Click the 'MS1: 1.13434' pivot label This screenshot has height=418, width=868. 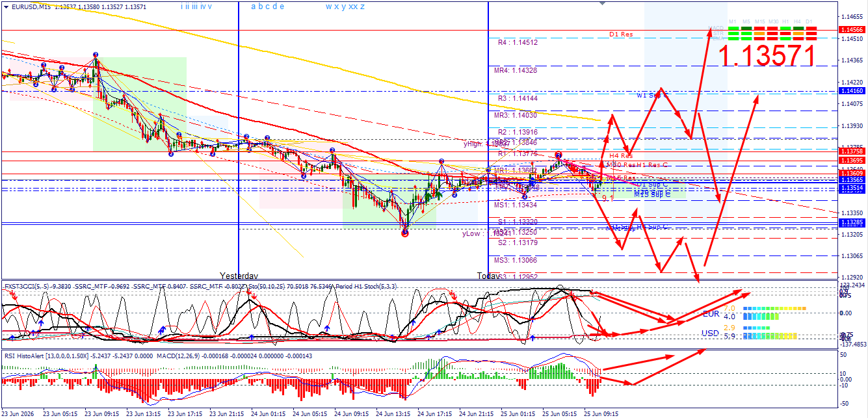516,205
